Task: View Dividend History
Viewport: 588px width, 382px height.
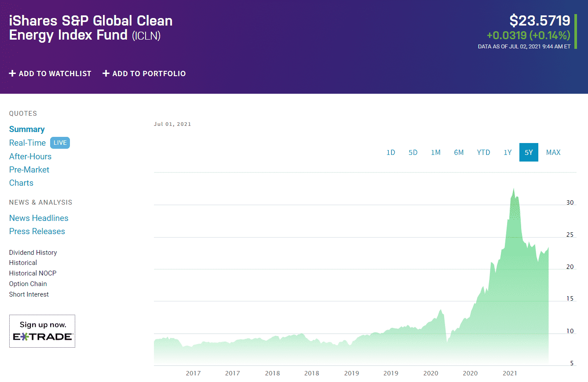Action: pos(33,253)
